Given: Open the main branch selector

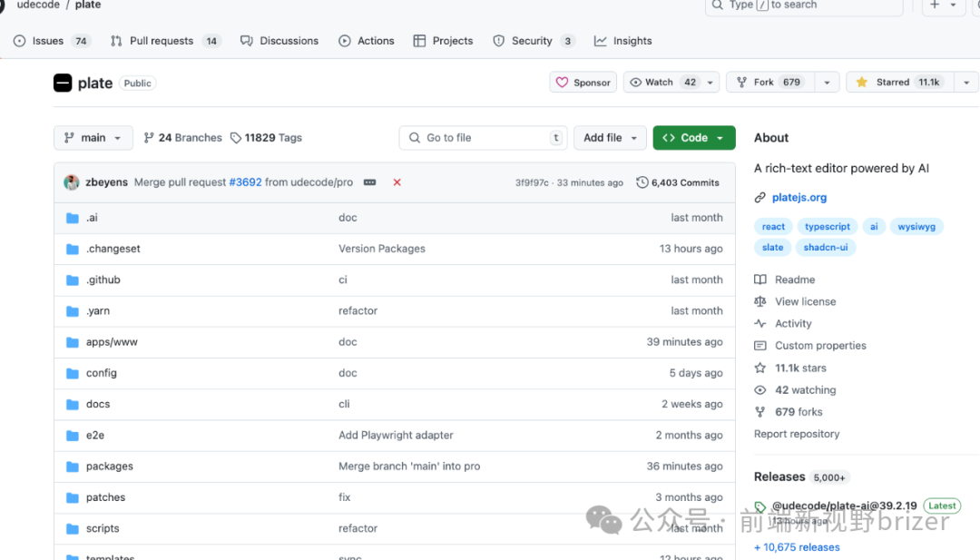Looking at the screenshot, I should coord(93,137).
